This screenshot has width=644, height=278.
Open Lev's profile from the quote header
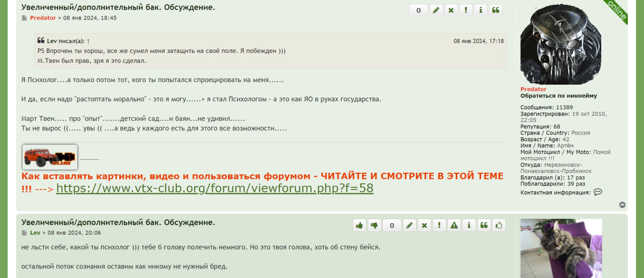point(52,41)
